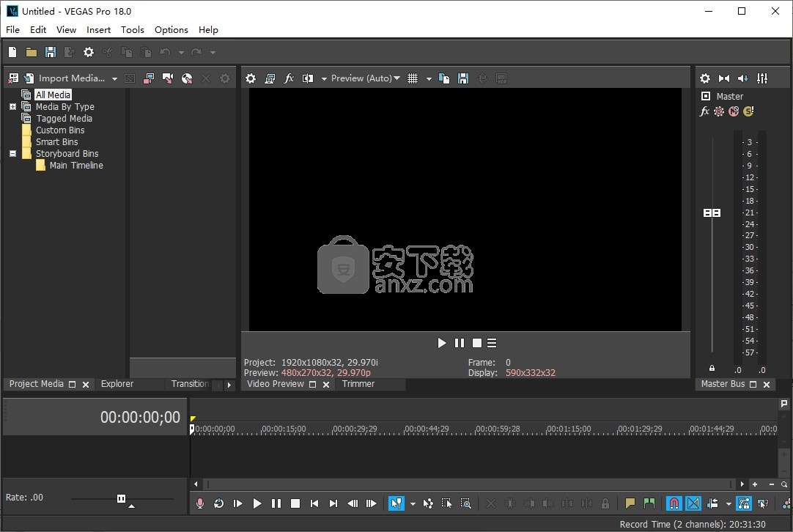This screenshot has width=793, height=532.
Task: Open the Preview (Auto) quality dropdown
Action: (x=365, y=78)
